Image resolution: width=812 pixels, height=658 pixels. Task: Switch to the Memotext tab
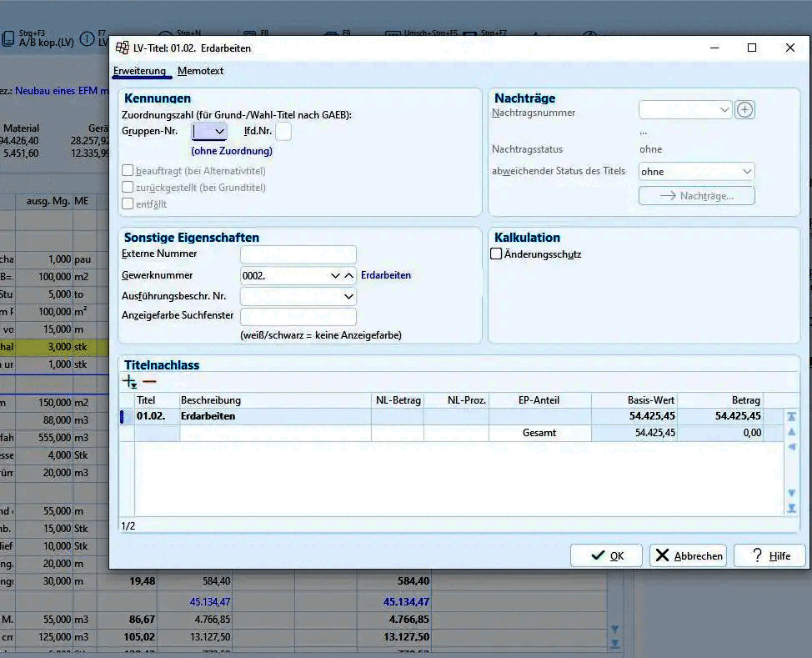click(x=200, y=71)
